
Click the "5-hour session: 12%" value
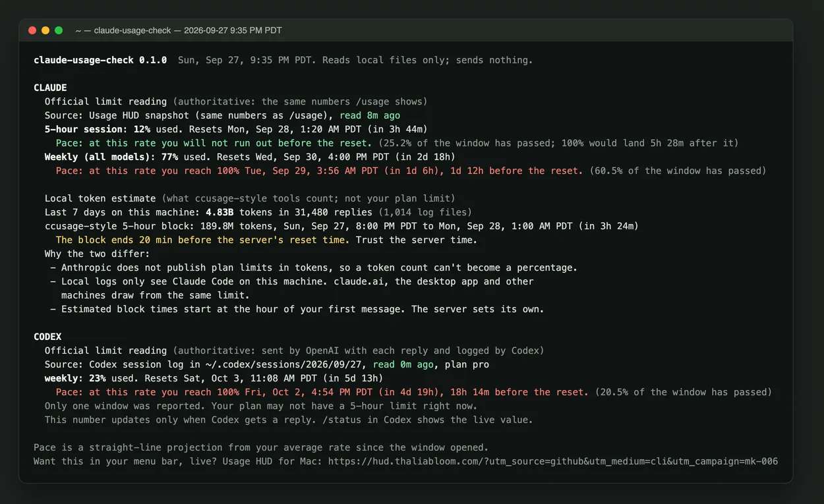(x=98, y=129)
